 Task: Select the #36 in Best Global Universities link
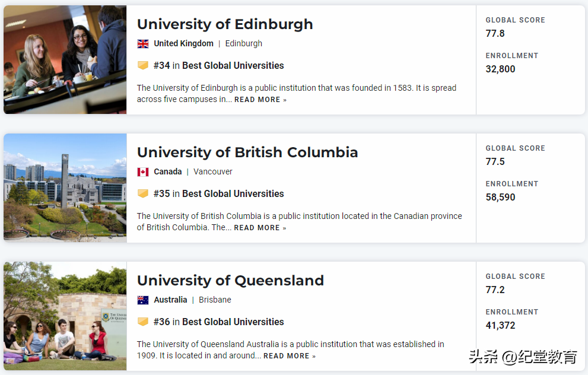pyautogui.click(x=218, y=322)
